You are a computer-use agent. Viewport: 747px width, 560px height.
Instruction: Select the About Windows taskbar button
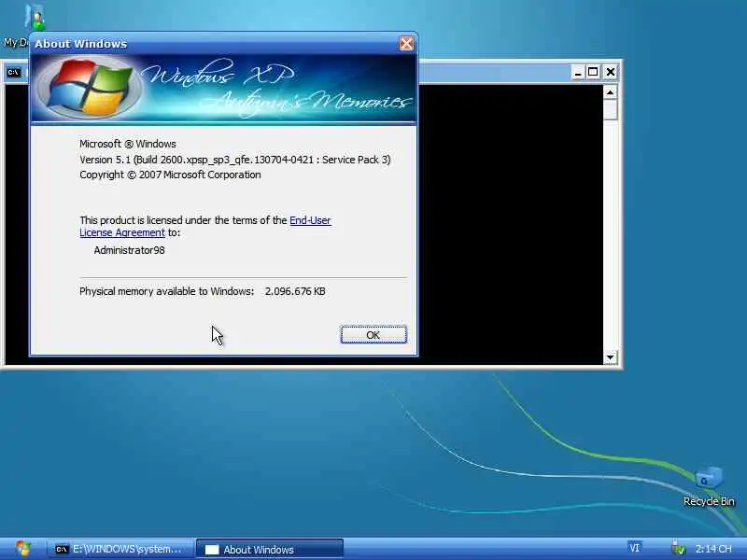click(270, 549)
